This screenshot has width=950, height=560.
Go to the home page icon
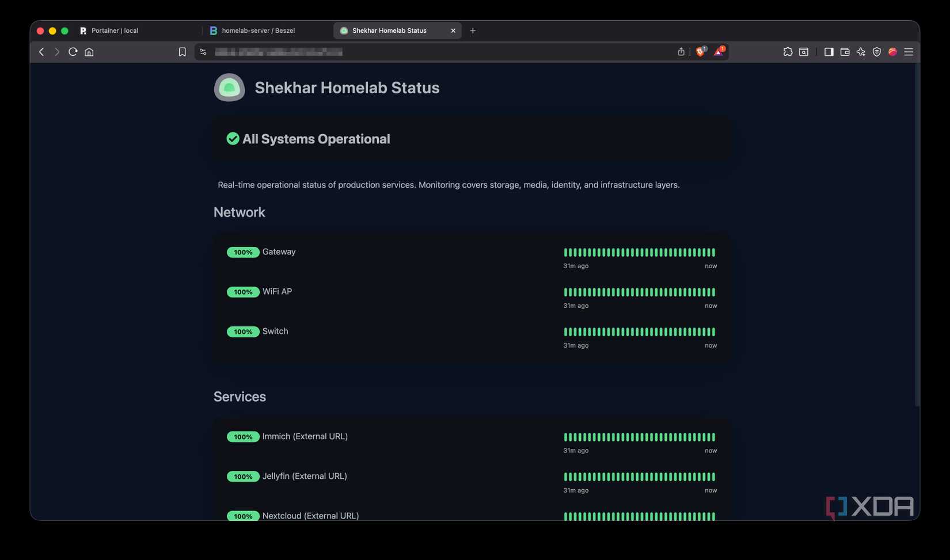click(89, 52)
